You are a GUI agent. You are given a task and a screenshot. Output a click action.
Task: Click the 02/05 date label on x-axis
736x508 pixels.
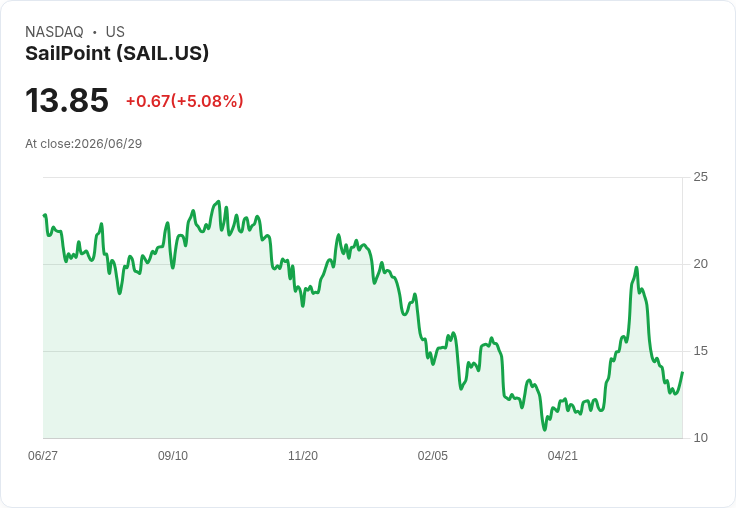tap(432, 455)
